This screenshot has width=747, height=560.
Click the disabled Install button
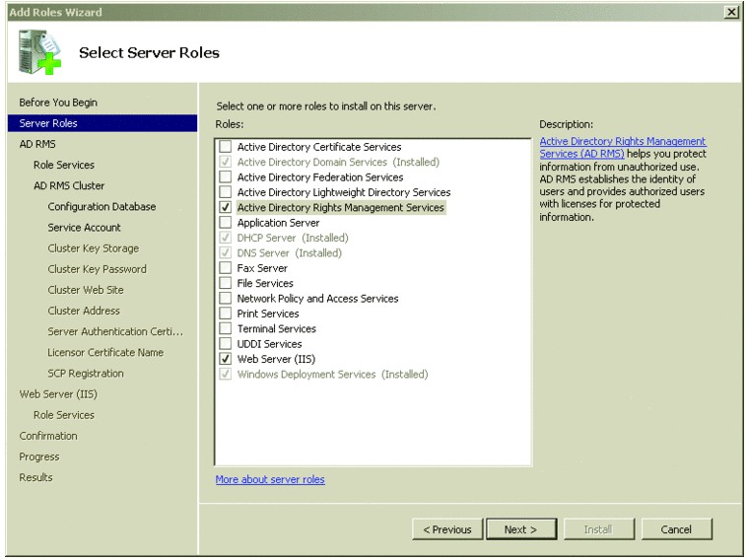click(599, 529)
